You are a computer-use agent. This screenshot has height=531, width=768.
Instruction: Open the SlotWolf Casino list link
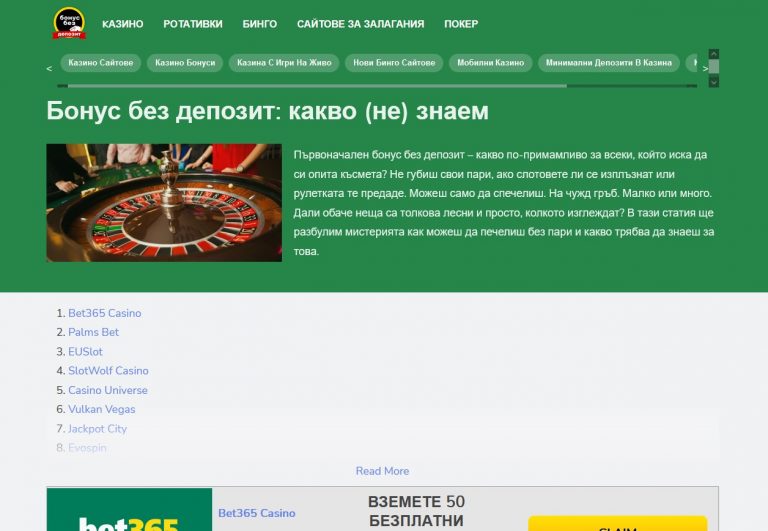tap(108, 371)
